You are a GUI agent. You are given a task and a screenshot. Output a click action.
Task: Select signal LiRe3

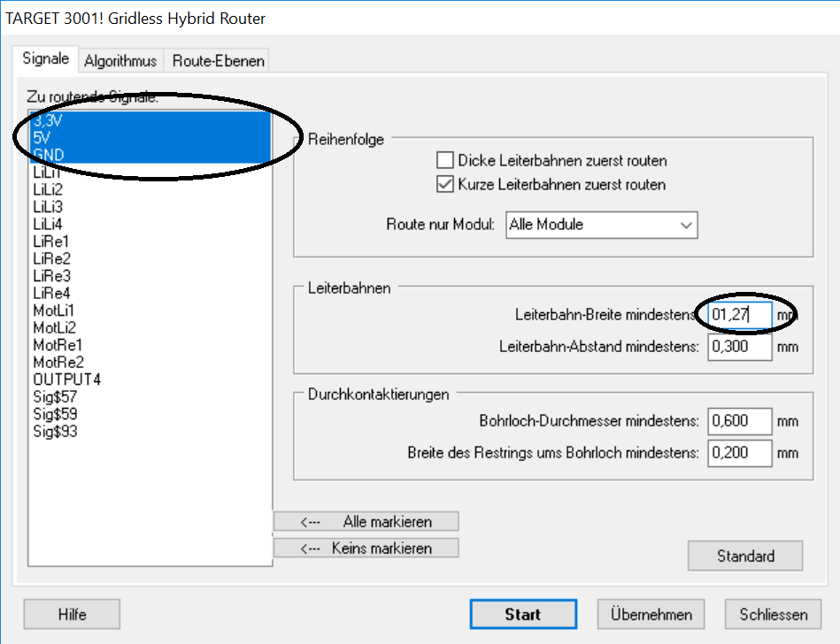150,276
